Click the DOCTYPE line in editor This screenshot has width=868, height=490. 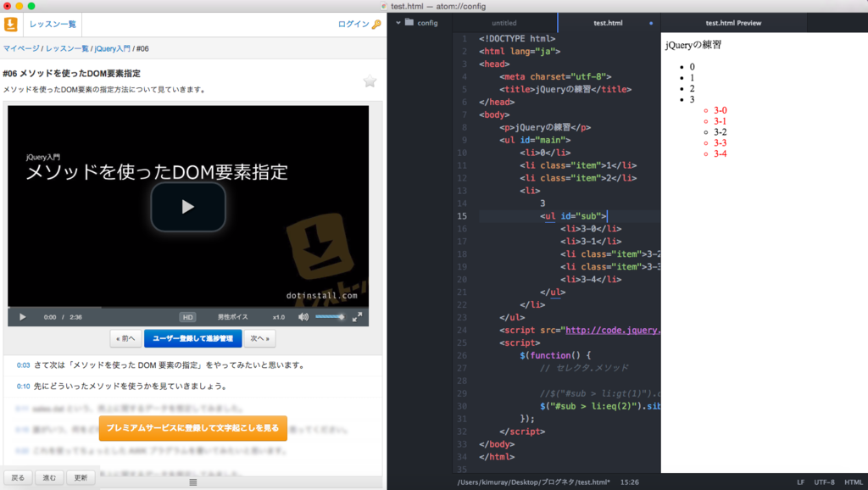pos(517,39)
